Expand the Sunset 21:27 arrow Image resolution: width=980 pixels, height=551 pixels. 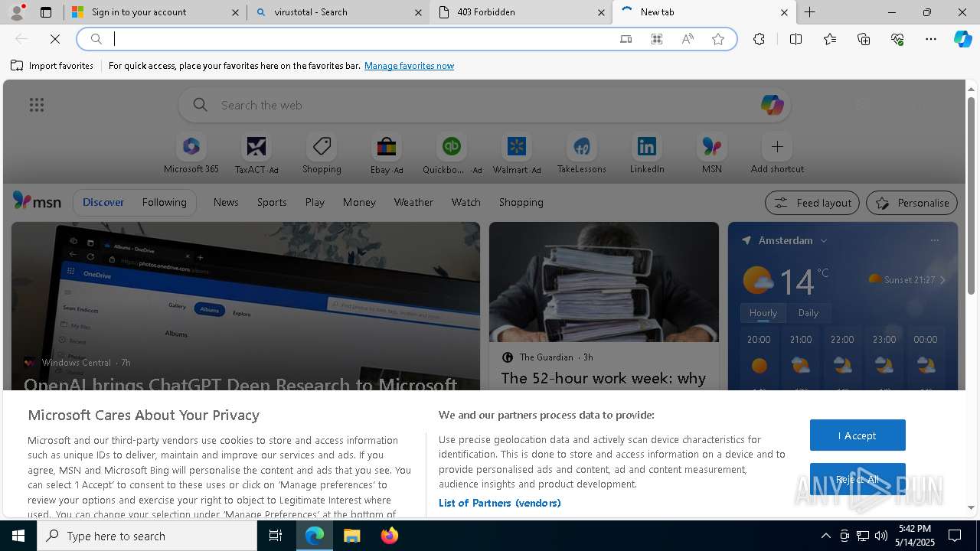942,280
